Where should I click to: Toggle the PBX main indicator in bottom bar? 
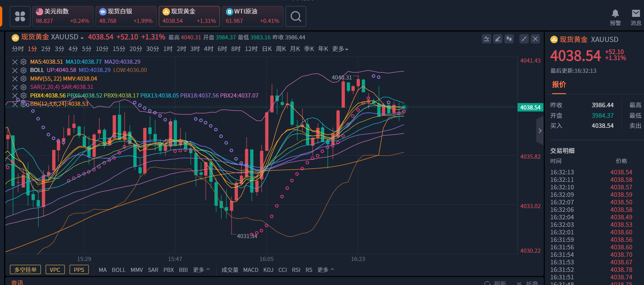pos(169,270)
